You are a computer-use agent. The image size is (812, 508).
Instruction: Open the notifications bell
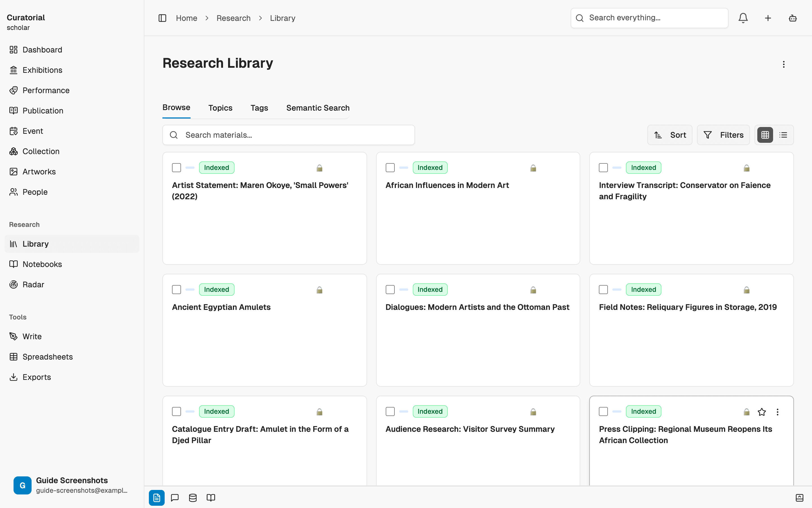coord(743,18)
